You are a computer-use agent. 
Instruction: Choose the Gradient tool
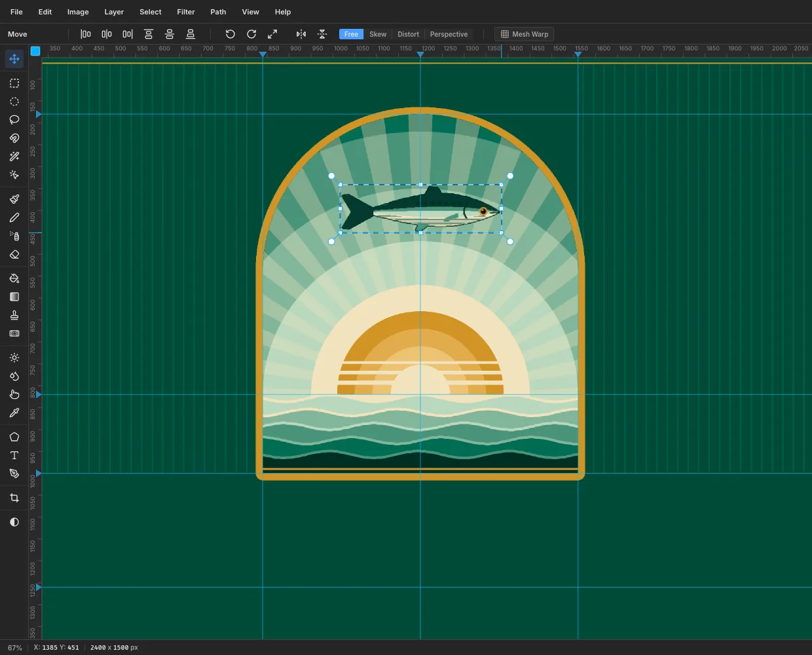tap(14, 297)
